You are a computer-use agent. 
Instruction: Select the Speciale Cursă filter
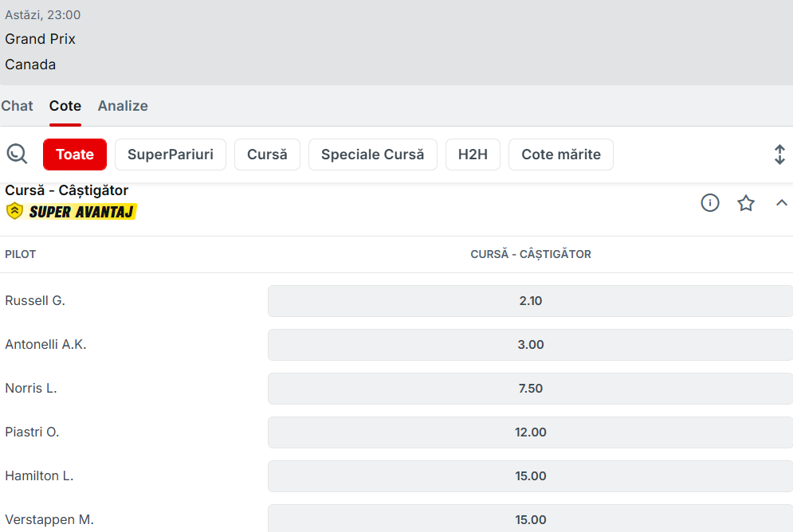click(373, 155)
